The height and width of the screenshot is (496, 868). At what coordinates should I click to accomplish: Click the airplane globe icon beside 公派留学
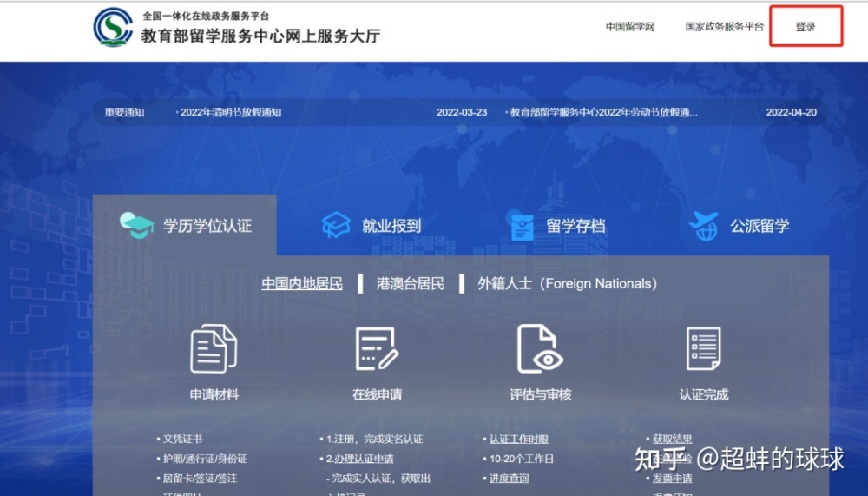pyautogui.click(x=704, y=226)
